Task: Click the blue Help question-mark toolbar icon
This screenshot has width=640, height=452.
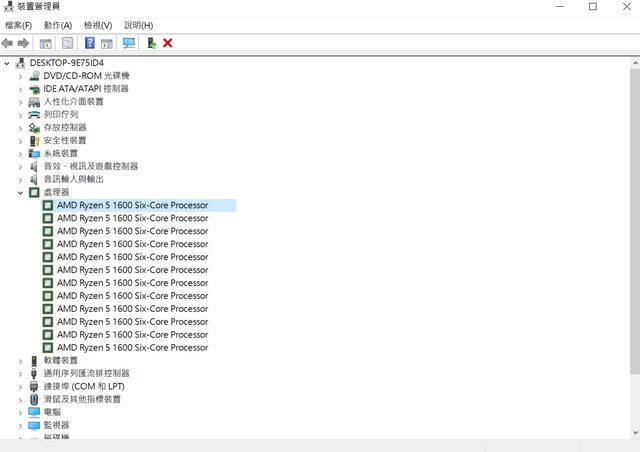Action: coord(90,43)
